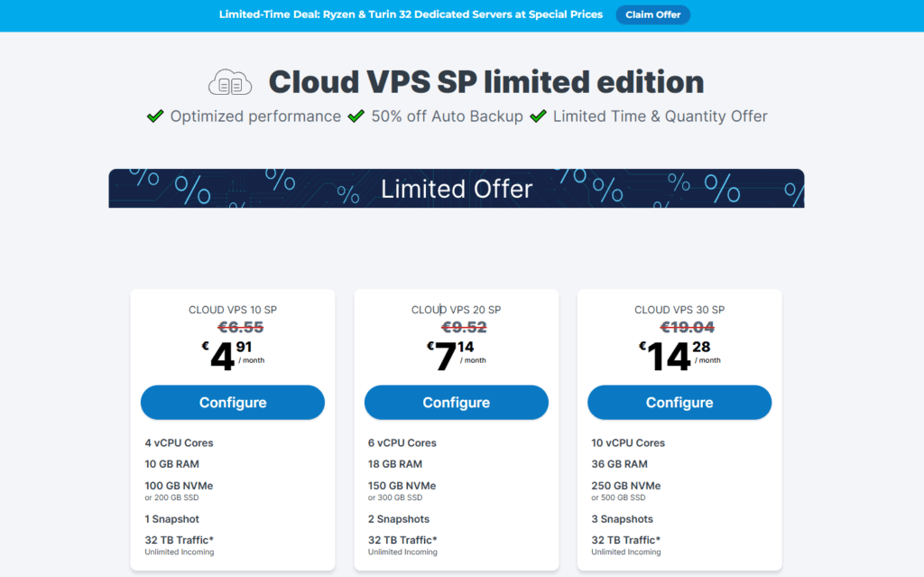
Task: Click the Cloud VPS SP limited edition heading
Action: pos(485,82)
